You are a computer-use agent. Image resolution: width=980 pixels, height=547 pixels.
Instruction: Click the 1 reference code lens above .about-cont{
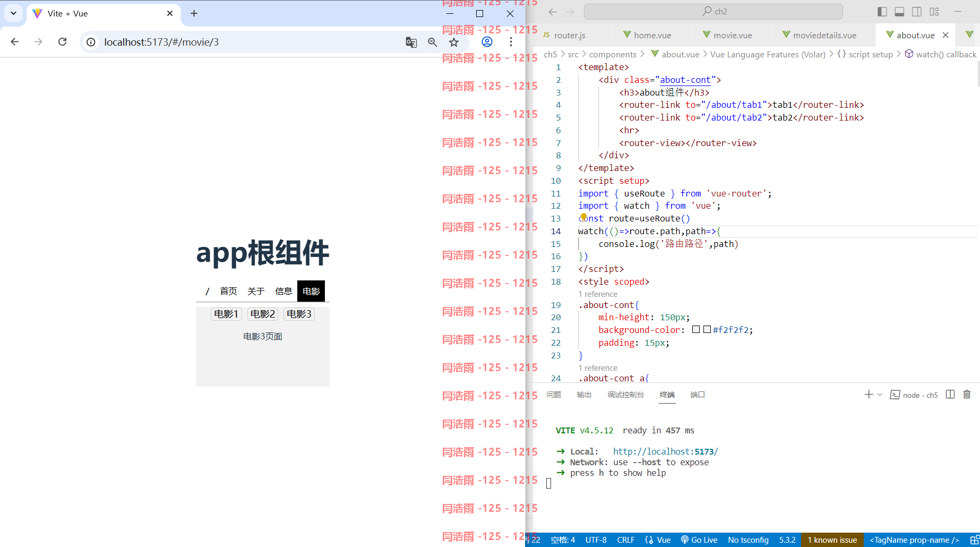coord(598,294)
